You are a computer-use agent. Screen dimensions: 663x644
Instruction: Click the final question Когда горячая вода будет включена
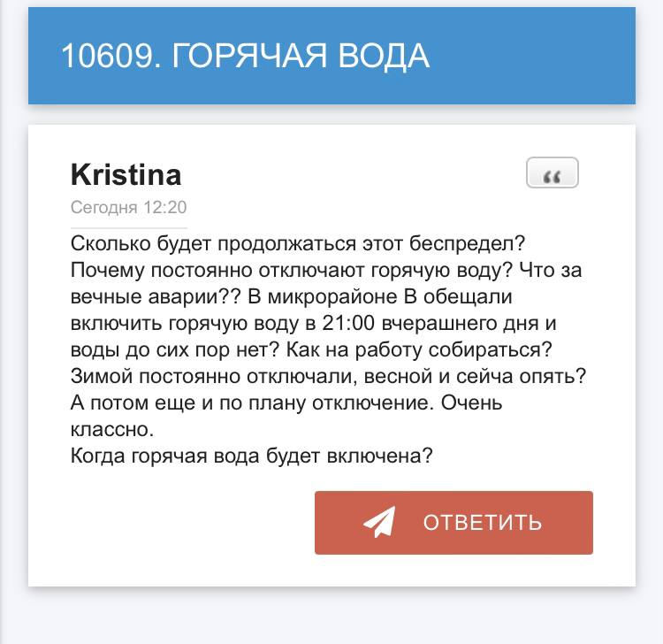pyautogui.click(x=252, y=456)
